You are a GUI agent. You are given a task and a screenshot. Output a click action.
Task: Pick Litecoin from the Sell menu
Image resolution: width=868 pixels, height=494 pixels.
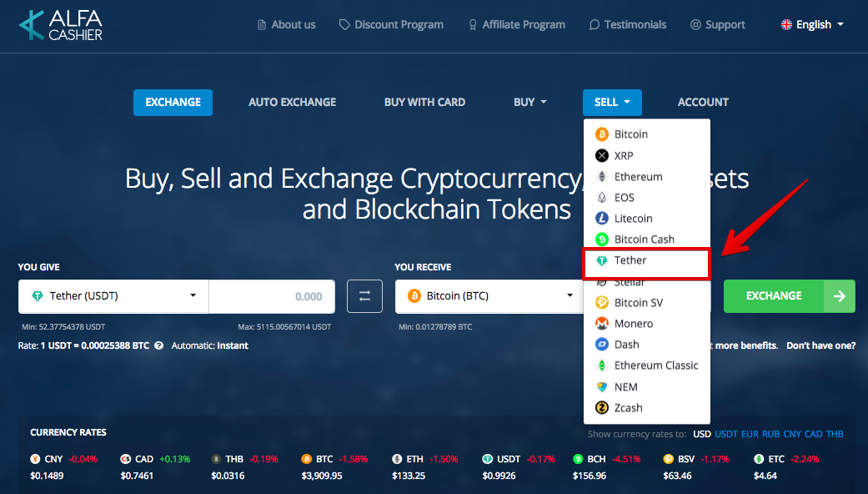coord(646,219)
